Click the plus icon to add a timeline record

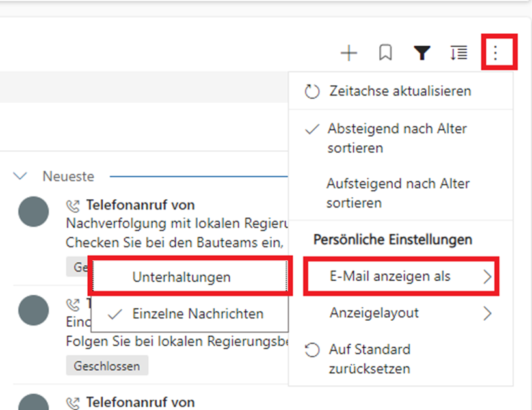pos(349,53)
